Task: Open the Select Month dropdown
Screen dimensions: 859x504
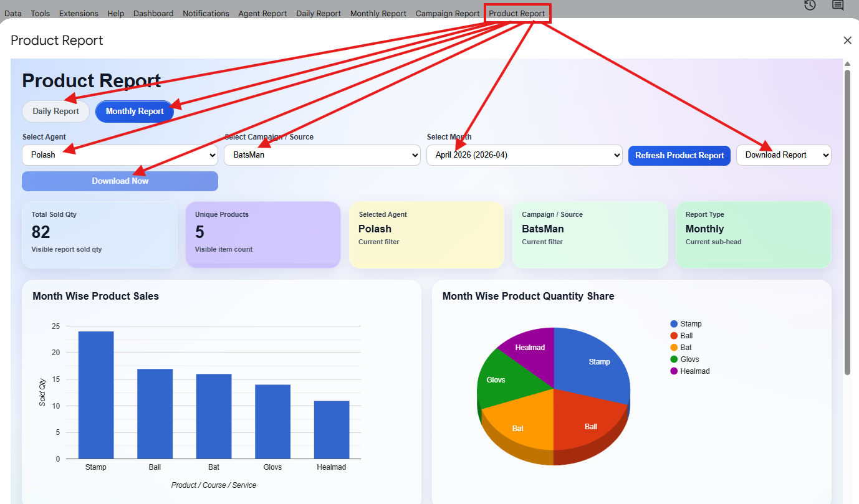Action: pyautogui.click(x=524, y=155)
